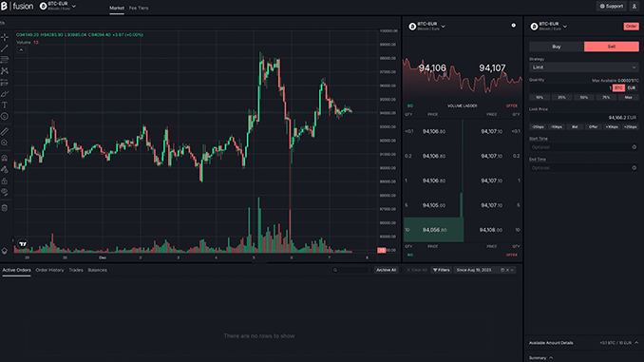Switch to the Active Orders tab
Viewport: 644px width, 362px height.
point(16,270)
